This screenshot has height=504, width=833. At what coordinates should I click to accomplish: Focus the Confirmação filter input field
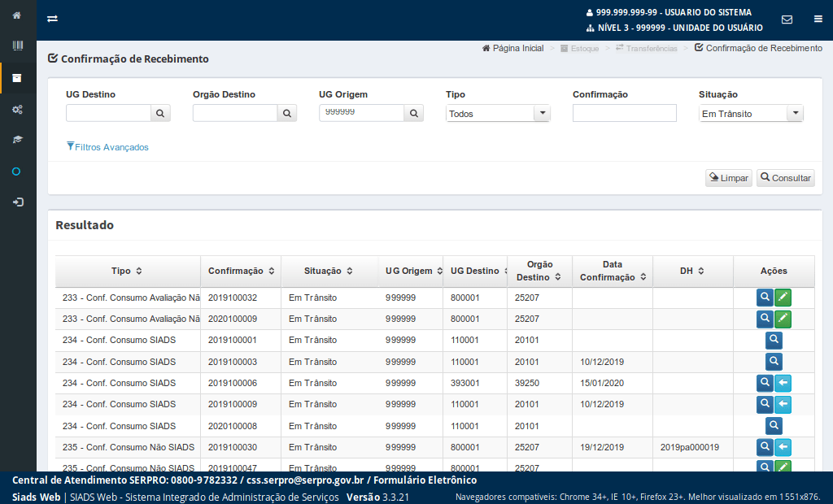coord(624,113)
